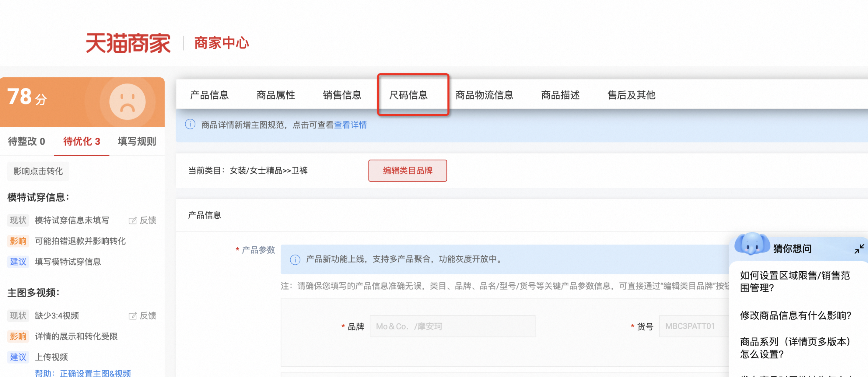Click the elephant assistant mascot
Image resolution: width=868 pixels, height=377 pixels.
[x=752, y=244]
